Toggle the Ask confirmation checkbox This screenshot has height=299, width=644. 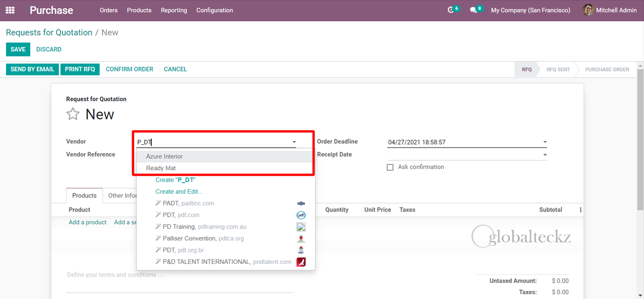tap(390, 167)
